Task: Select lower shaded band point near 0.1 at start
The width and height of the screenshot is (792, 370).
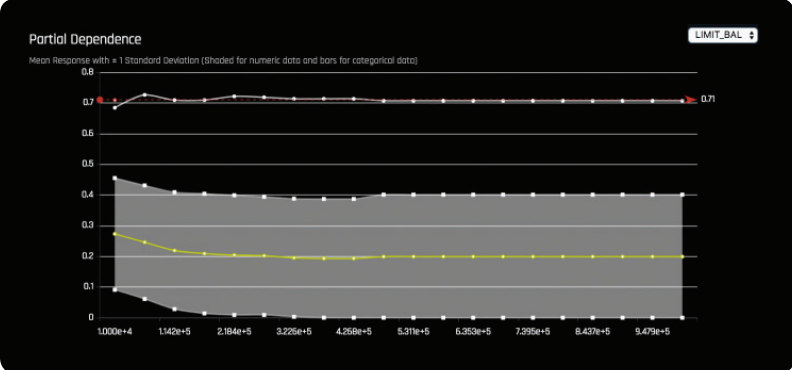Action: tap(115, 289)
